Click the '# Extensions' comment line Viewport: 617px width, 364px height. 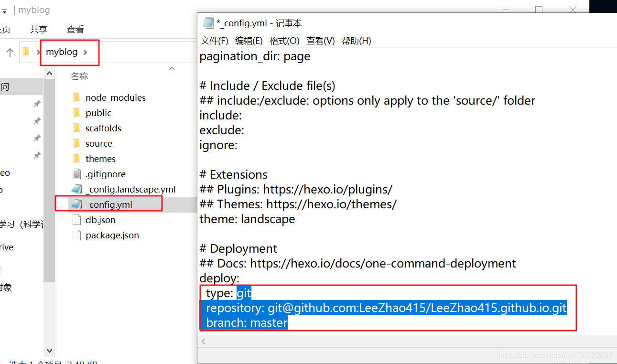point(234,174)
